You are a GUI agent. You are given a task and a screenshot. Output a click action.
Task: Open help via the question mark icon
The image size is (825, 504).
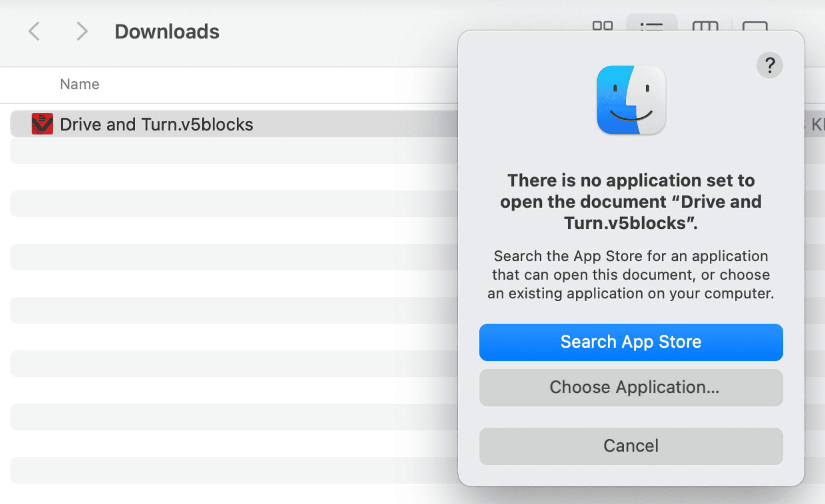point(769,65)
